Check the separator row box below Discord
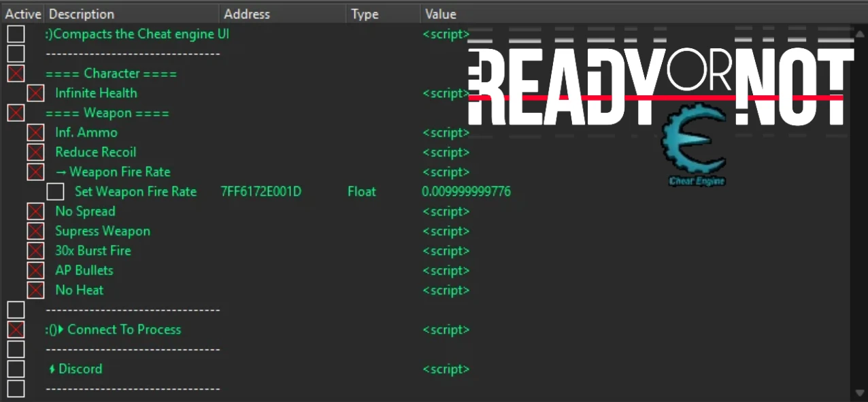This screenshot has height=402, width=868. [x=16, y=389]
